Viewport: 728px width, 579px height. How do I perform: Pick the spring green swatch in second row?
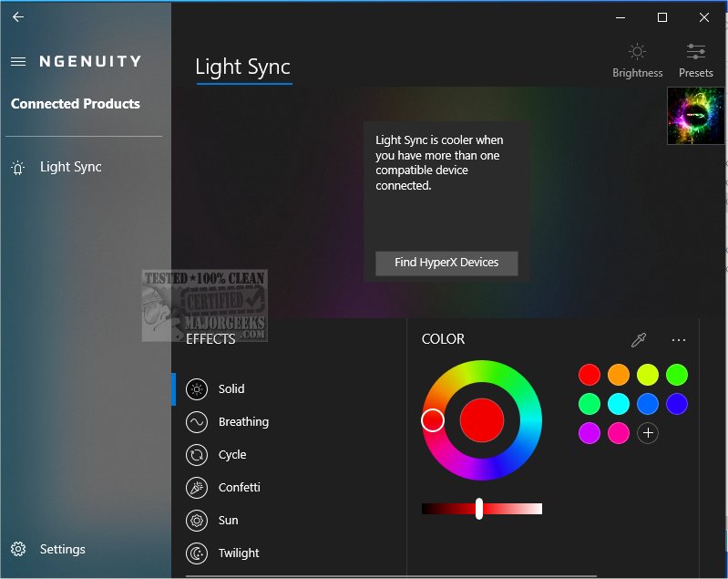(590, 404)
